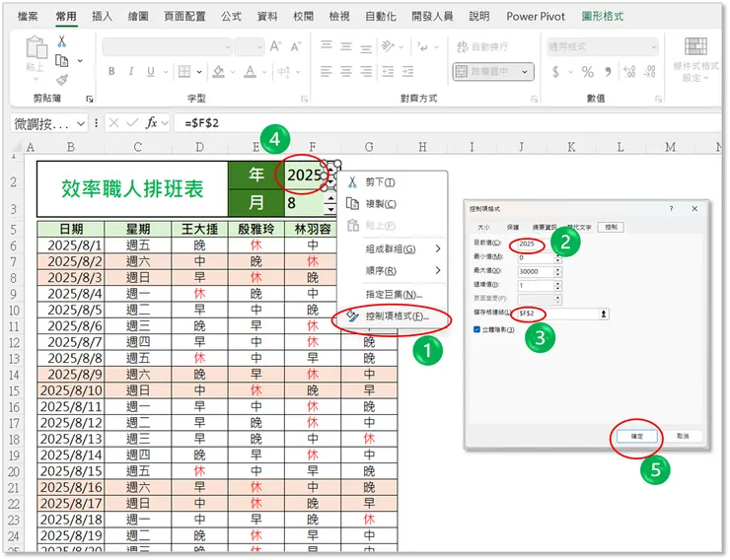Screen dimensions: 730x560
Task: Click the Increase Decimal icon
Action: click(629, 72)
